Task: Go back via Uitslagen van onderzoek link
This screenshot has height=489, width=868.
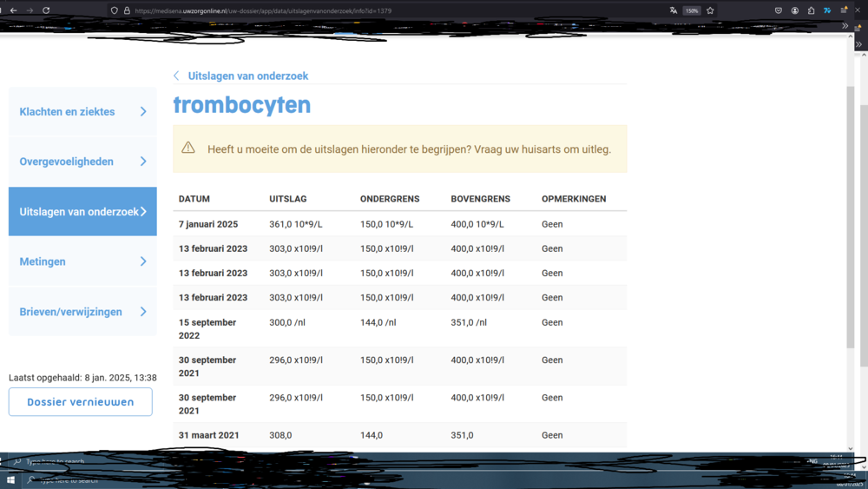Action: (x=247, y=76)
